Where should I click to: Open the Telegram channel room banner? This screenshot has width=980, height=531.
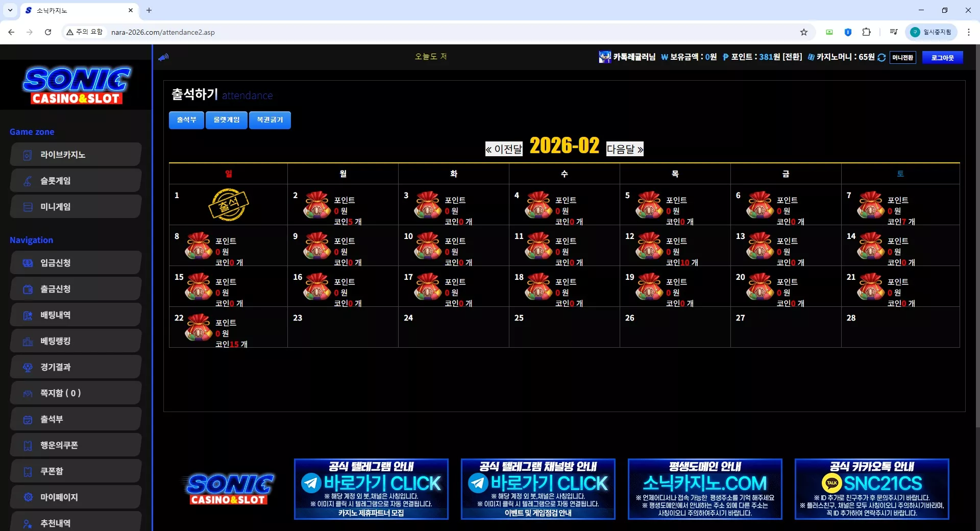pos(538,489)
